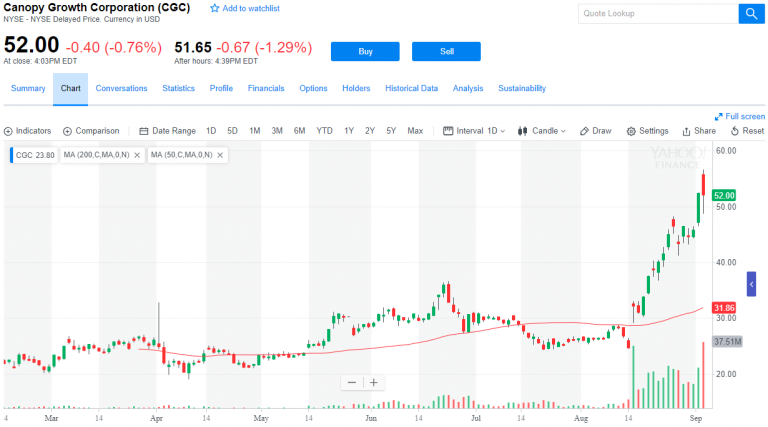Click the After hours 51.65 price
This screenshot has height=427, width=768.
tap(193, 47)
